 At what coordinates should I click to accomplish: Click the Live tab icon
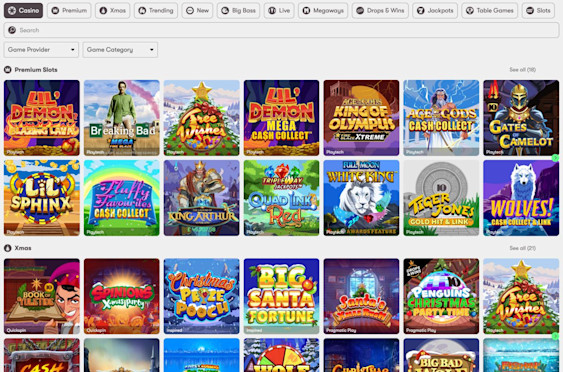coord(272,10)
